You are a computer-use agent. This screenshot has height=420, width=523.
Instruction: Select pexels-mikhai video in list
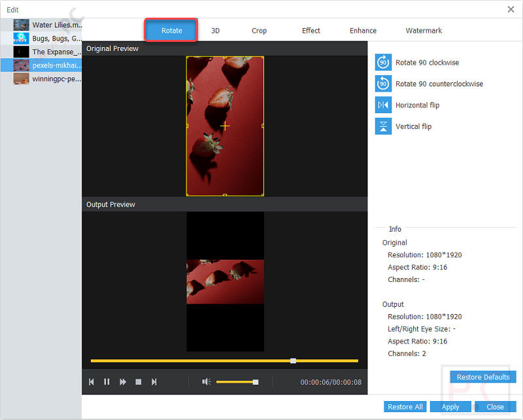tap(41, 65)
